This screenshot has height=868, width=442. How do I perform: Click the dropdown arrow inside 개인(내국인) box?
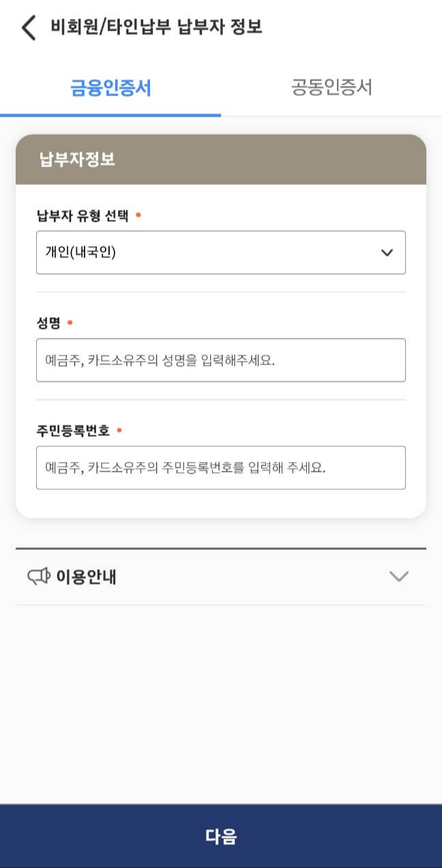coord(388,252)
